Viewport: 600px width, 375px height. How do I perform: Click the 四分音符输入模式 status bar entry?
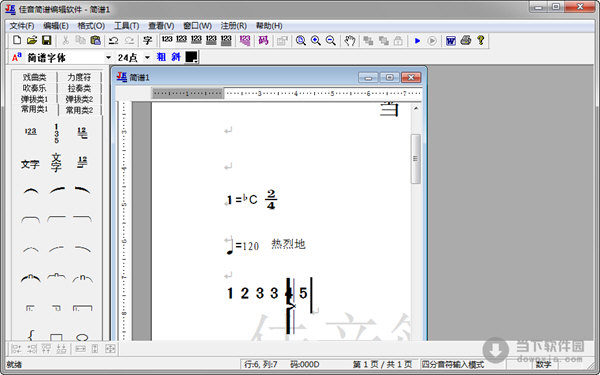(x=453, y=364)
